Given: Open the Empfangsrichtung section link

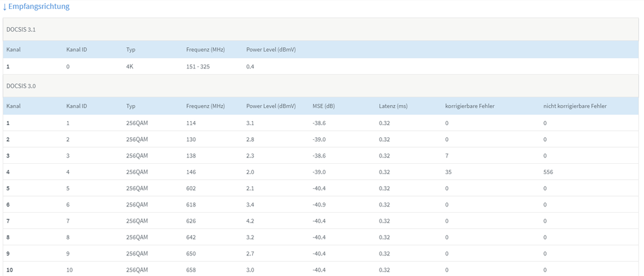Looking at the screenshot, I should click(x=35, y=6).
